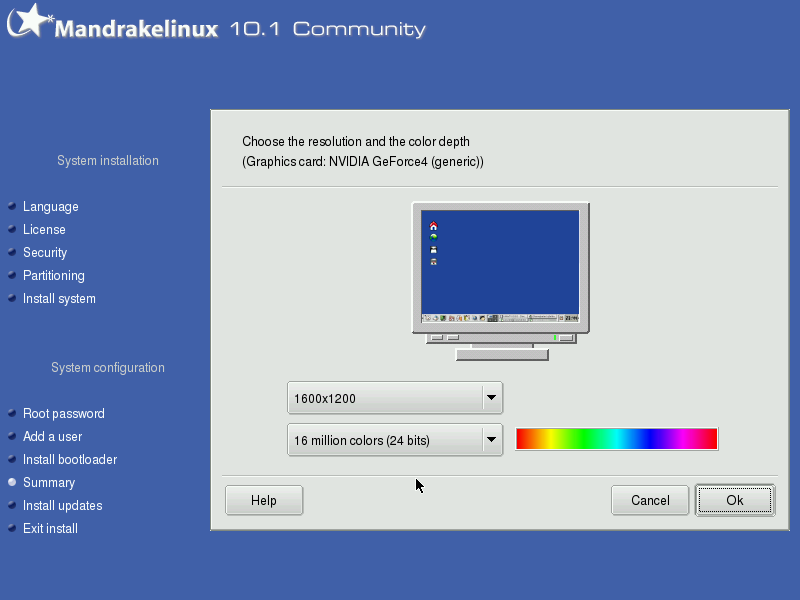The height and width of the screenshot is (600, 800).
Task: Open the Help button
Action: tap(264, 501)
